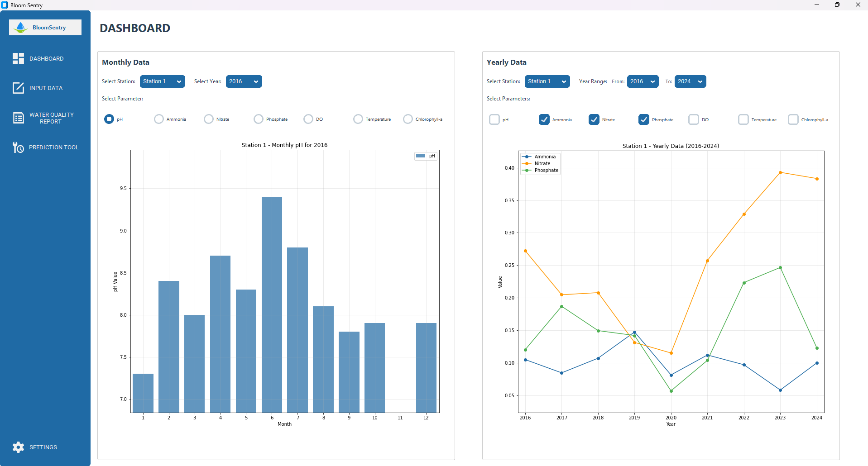Open the From year range dropdown
The image size is (868, 466).
pos(643,81)
